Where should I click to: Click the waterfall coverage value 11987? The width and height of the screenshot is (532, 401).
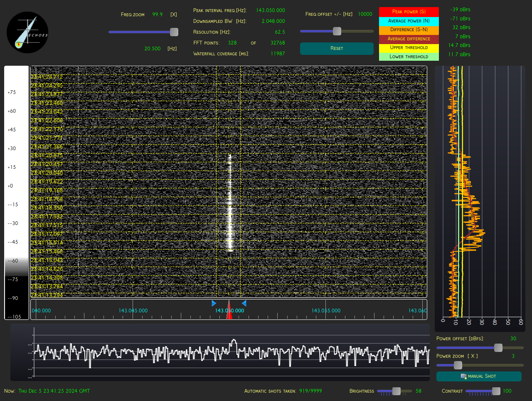[278, 54]
